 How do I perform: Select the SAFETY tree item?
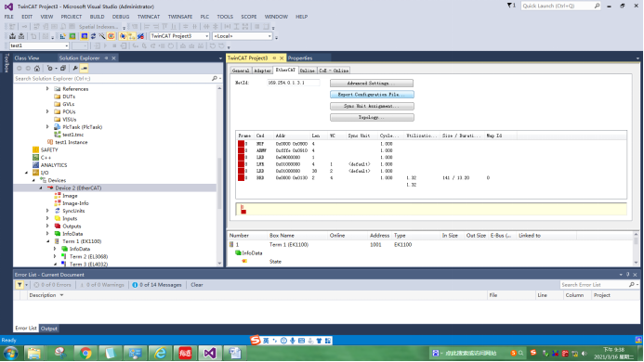[x=49, y=149]
